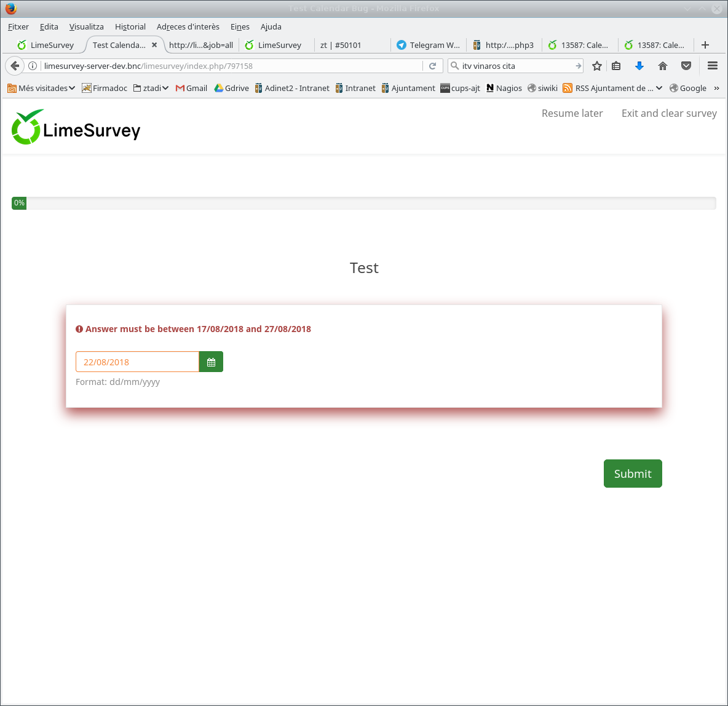Viewport: 728px width, 706px height.
Task: Open the Firmadoc bookmark
Action: 105,89
